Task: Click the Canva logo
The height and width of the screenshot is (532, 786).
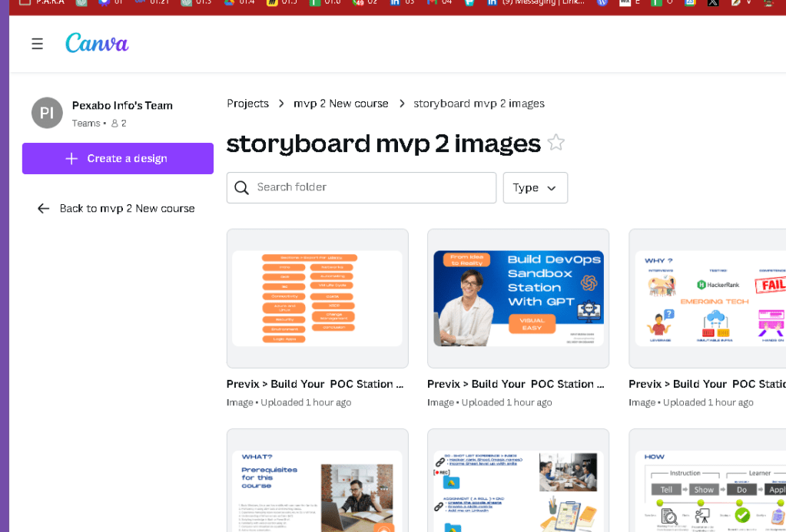Action: click(x=97, y=43)
